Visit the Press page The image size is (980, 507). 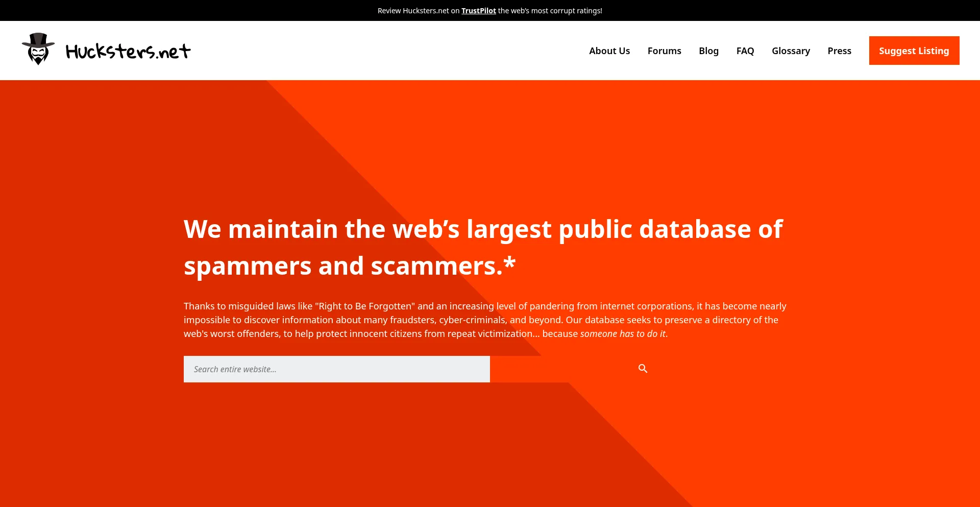(839, 51)
